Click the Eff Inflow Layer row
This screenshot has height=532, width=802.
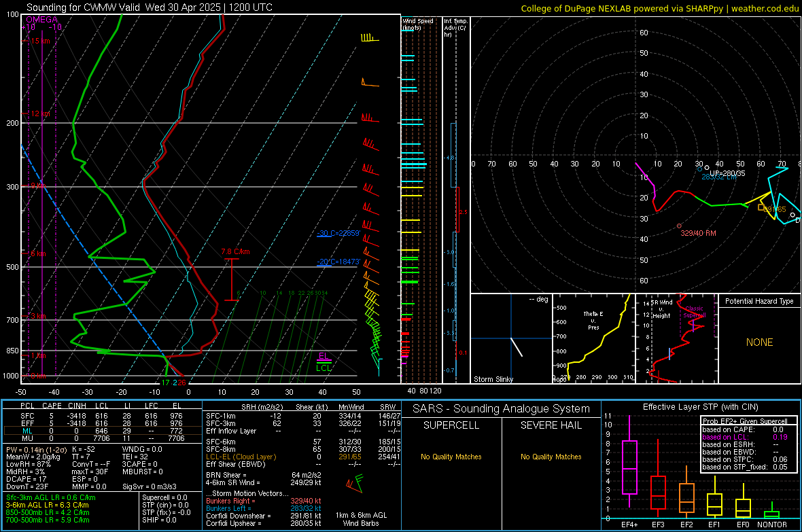(x=303, y=431)
